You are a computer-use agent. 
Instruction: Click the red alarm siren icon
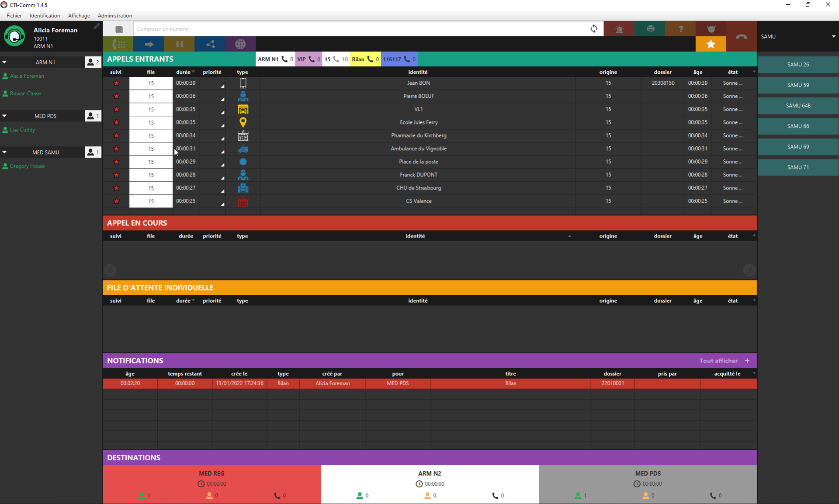click(x=619, y=29)
